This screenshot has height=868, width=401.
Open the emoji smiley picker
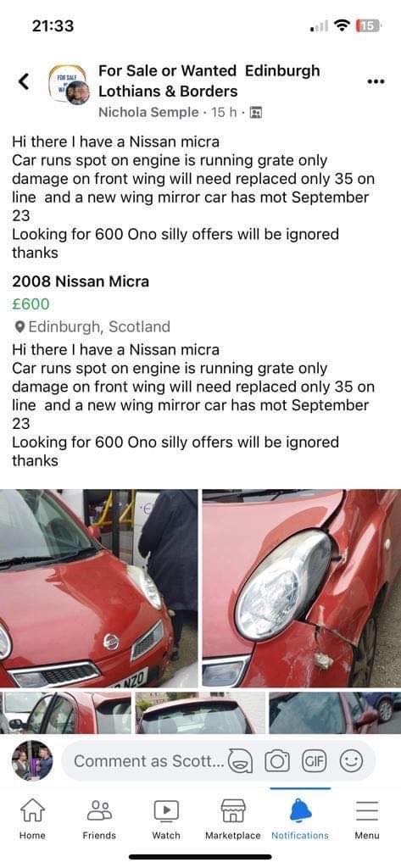351,762
